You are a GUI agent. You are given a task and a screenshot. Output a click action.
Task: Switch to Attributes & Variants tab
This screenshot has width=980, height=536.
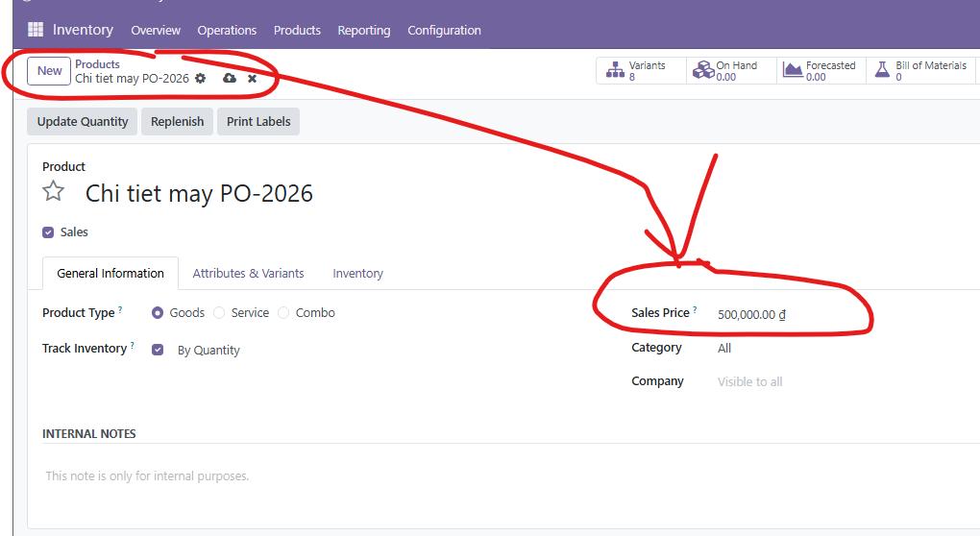point(248,274)
